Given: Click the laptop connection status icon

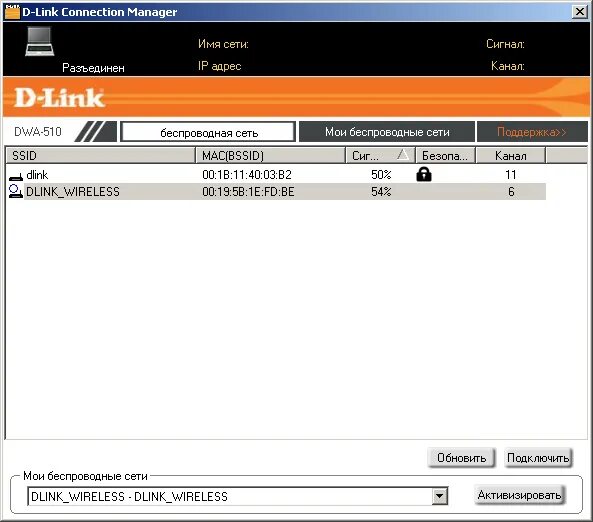Looking at the screenshot, I should coord(40,42).
